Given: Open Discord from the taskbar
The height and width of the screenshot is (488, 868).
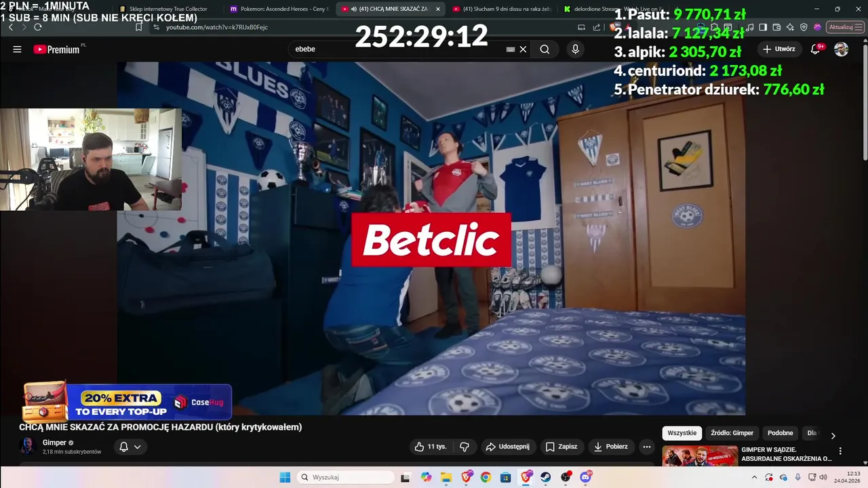Looking at the screenshot, I should click(x=586, y=477).
